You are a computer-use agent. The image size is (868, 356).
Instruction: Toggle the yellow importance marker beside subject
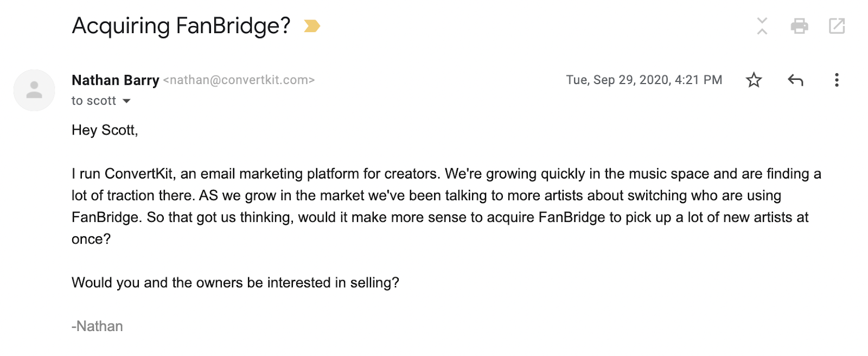312,26
